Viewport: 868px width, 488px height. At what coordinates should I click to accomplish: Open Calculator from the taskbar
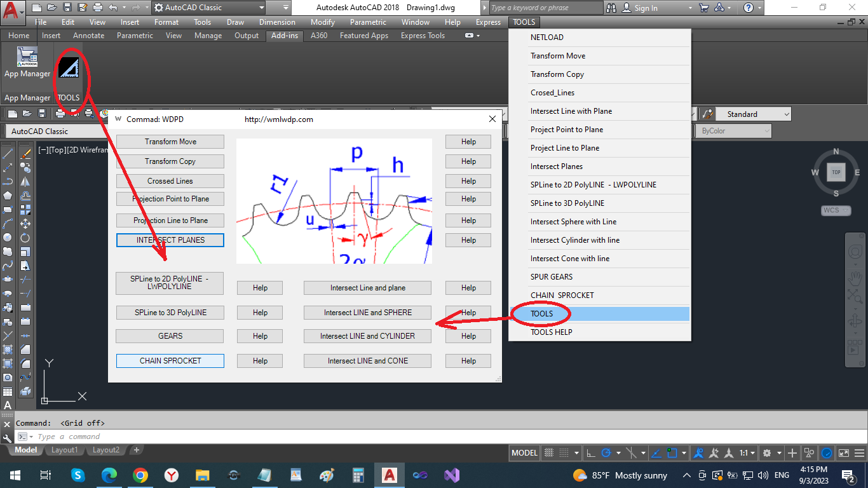pos(358,475)
